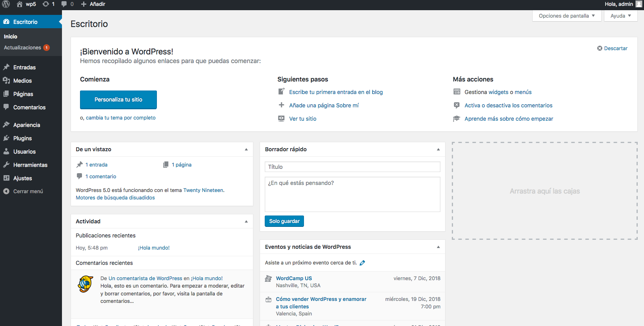This screenshot has width=644, height=326.
Task: Collapse the sidebar with Cerrar menú
Action: click(x=28, y=191)
